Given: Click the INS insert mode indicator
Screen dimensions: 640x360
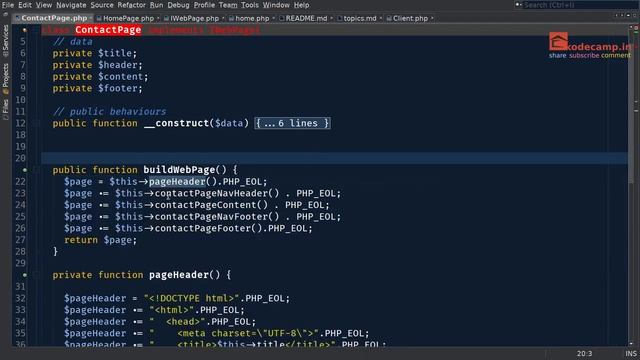Looking at the screenshot, I should 631,353.
